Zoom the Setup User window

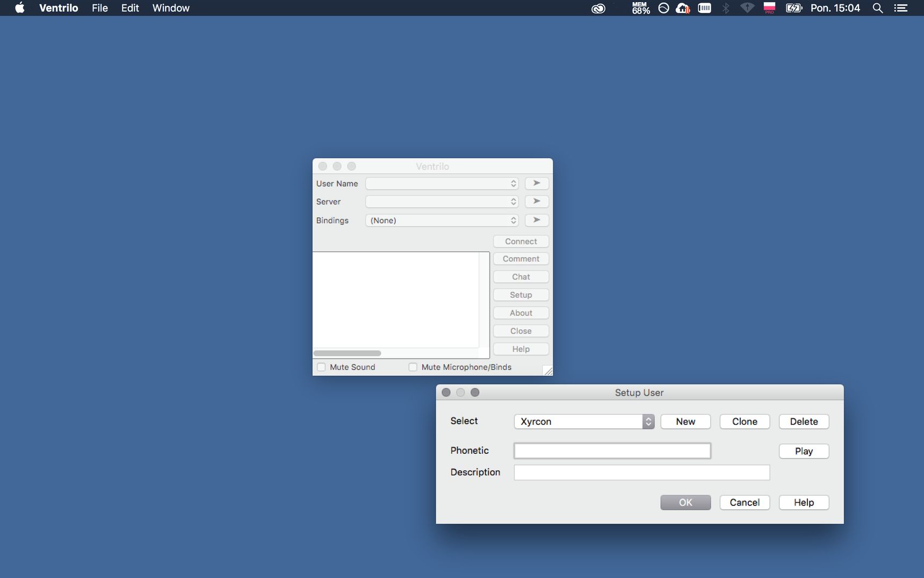475,393
